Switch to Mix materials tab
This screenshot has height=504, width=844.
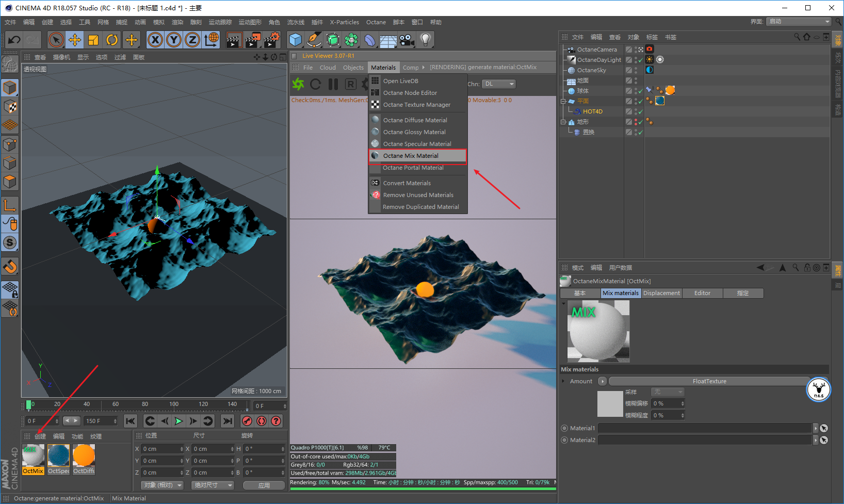621,293
